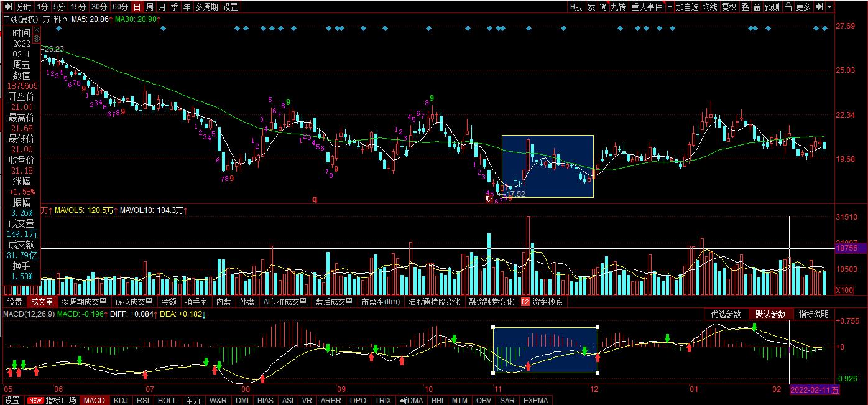The height and width of the screenshot is (405, 868).
Task: Click the 加自选 add to watchlist button
Action: point(687,7)
